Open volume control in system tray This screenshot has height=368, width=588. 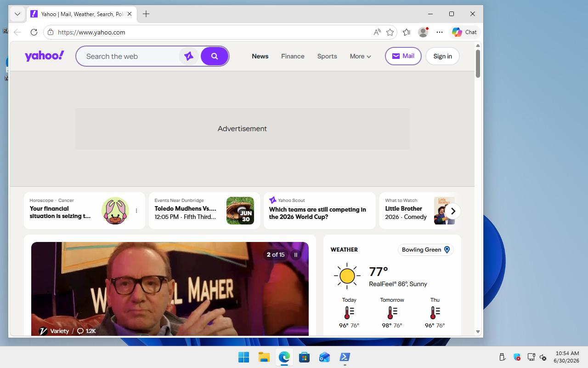pyautogui.click(x=543, y=357)
